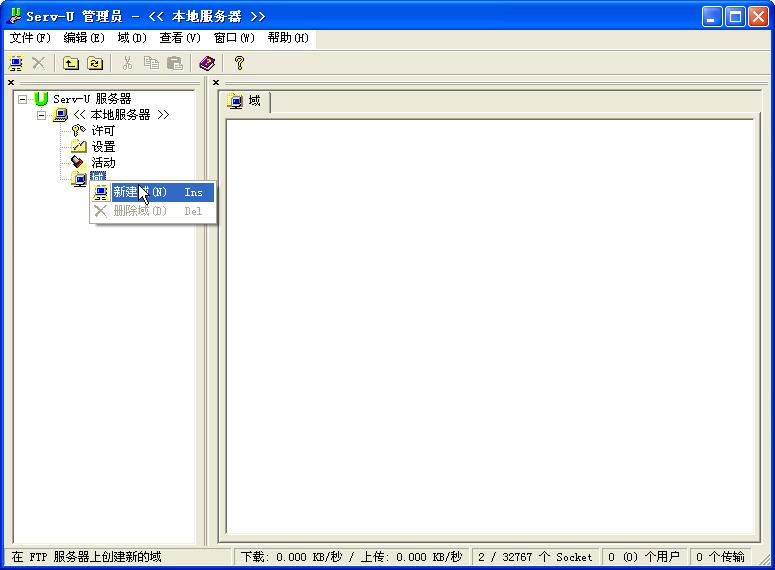Image resolution: width=775 pixels, height=570 pixels.
Task: Select 设置 in the tree
Action: (103, 147)
